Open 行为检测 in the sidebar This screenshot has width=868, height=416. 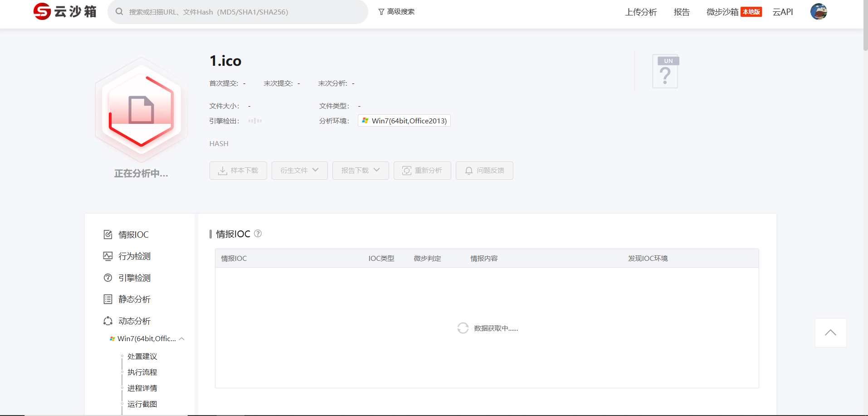tap(134, 256)
